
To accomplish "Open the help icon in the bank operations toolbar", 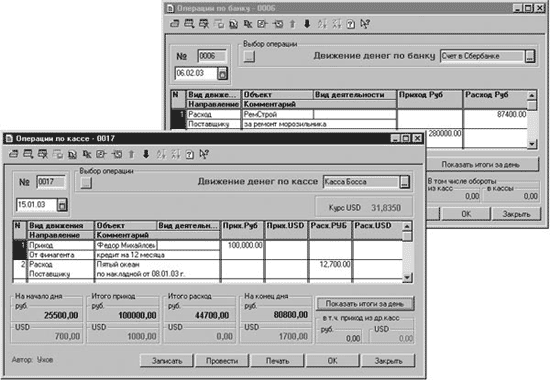I will click(x=351, y=24).
